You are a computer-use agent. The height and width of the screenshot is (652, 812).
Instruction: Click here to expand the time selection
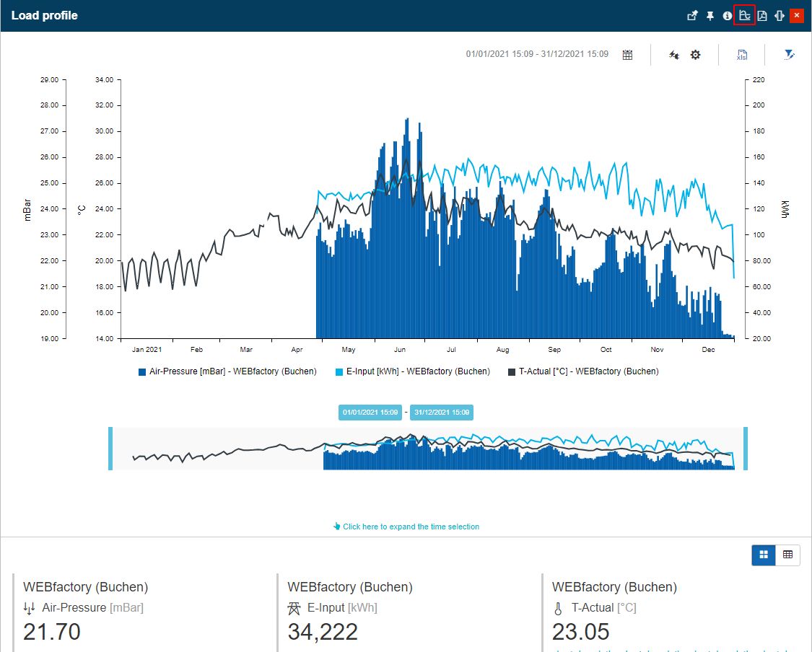(406, 527)
